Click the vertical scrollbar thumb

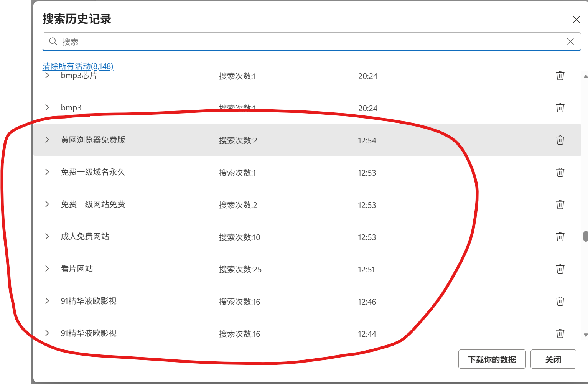click(585, 236)
